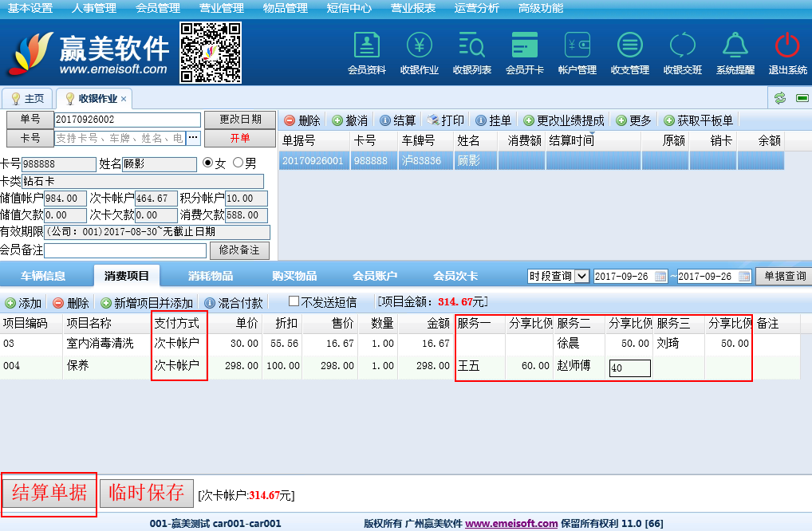The width and height of the screenshot is (812, 531).
Task: Expand the 时段查询 dropdown
Action: point(581,277)
